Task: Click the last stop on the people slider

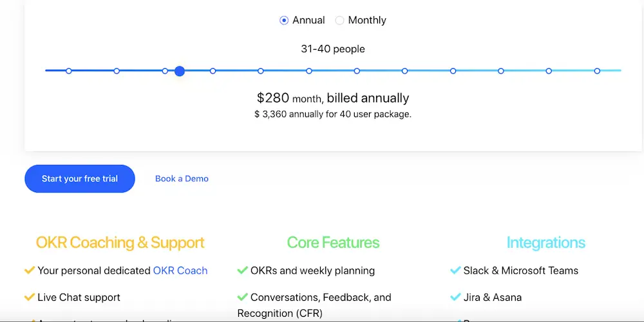Action: (597, 71)
